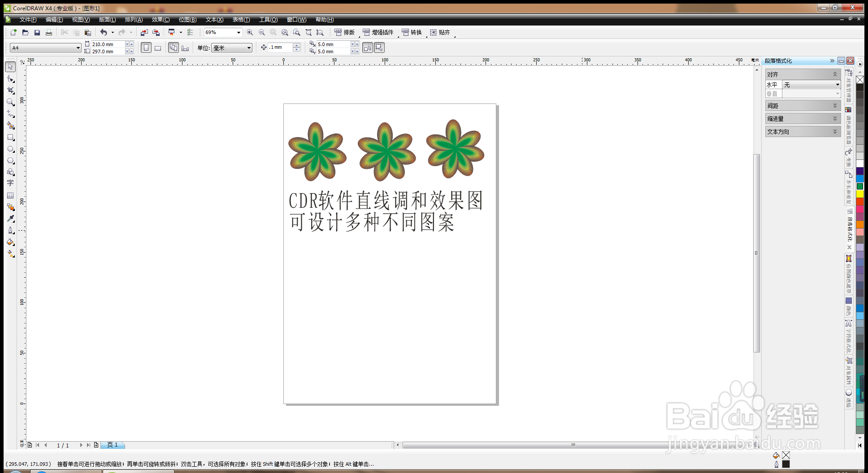Select the Pick tool

coord(11,67)
